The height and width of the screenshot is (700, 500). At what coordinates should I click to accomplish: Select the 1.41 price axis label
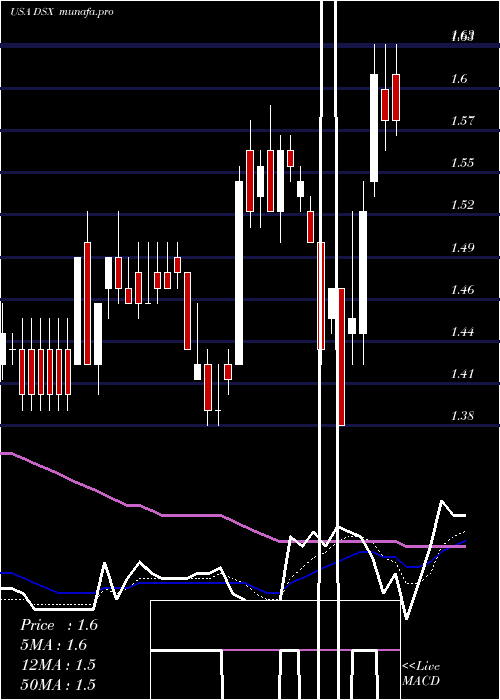[x=462, y=374]
